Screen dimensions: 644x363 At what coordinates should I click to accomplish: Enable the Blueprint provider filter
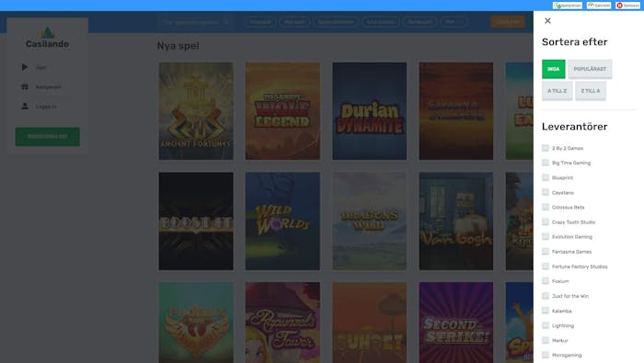coord(546,177)
